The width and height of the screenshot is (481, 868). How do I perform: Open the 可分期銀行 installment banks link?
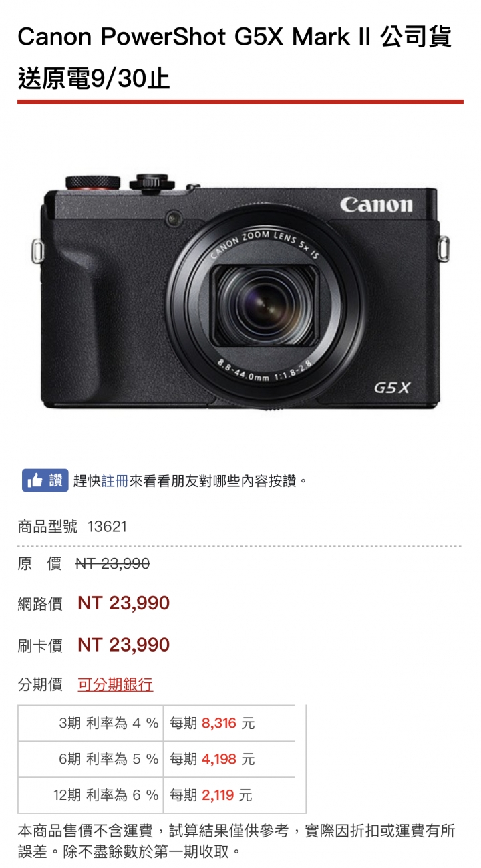[116, 684]
